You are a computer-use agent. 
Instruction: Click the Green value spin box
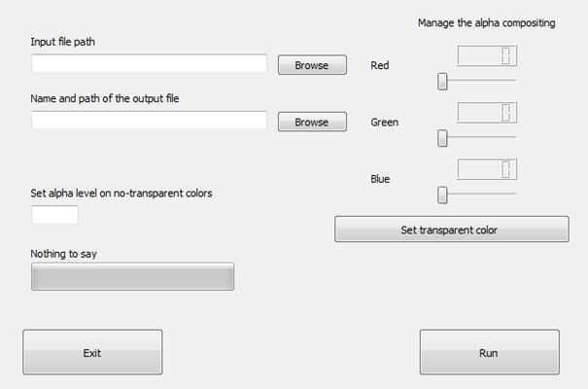(479, 113)
